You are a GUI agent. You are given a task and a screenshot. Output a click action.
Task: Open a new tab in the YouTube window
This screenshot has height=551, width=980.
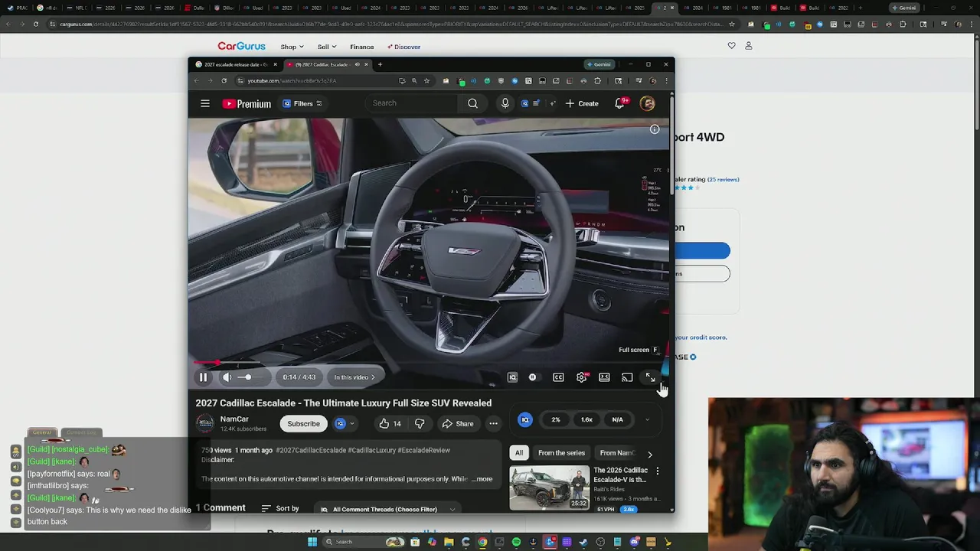380,64
